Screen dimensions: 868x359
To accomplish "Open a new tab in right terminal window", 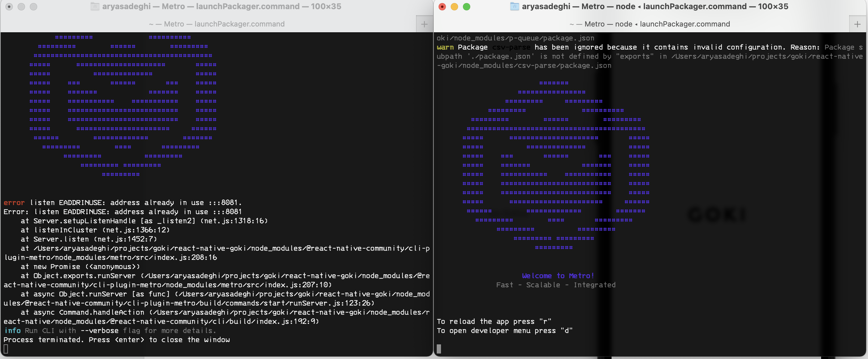I will click(857, 24).
